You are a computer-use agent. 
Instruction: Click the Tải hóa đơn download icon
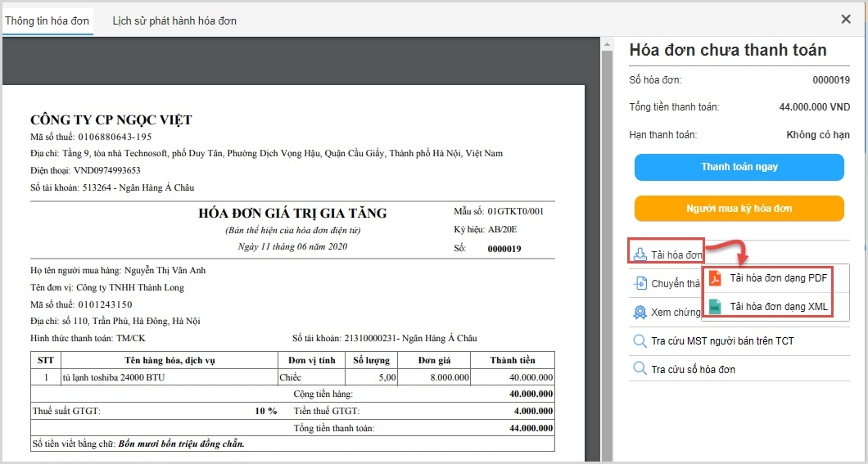pos(640,255)
